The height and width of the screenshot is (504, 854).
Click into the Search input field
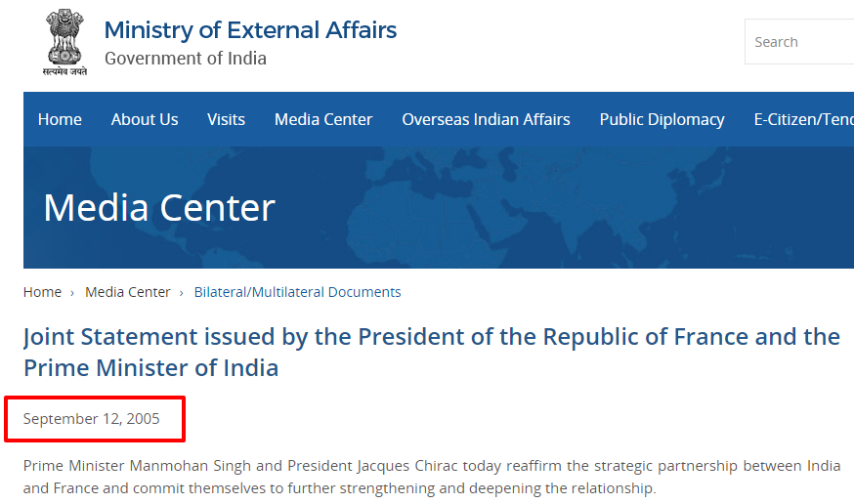[799, 42]
